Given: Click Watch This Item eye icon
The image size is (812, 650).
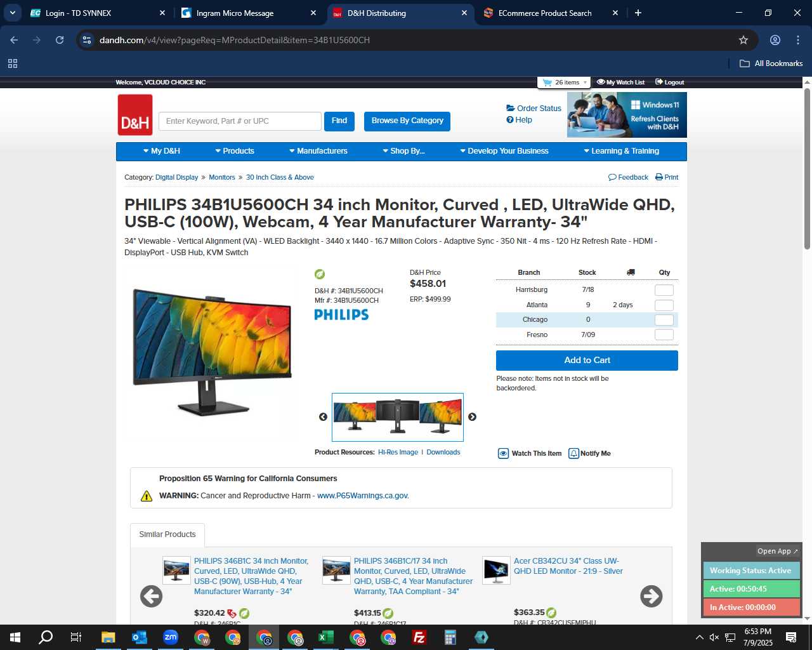Looking at the screenshot, I should (503, 454).
